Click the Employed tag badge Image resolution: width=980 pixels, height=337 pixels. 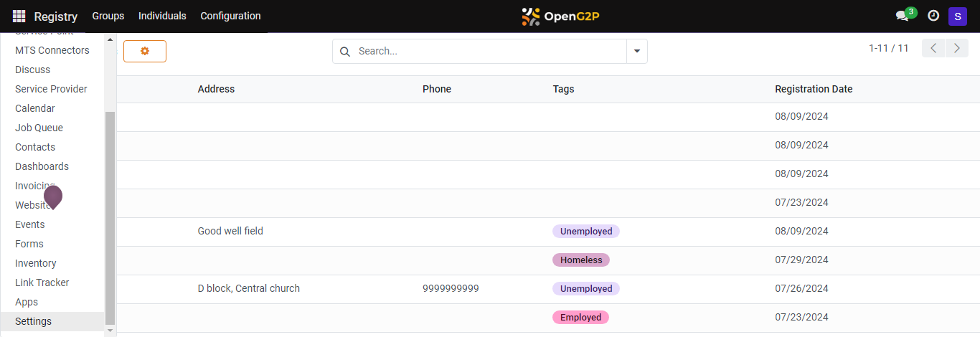(580, 317)
